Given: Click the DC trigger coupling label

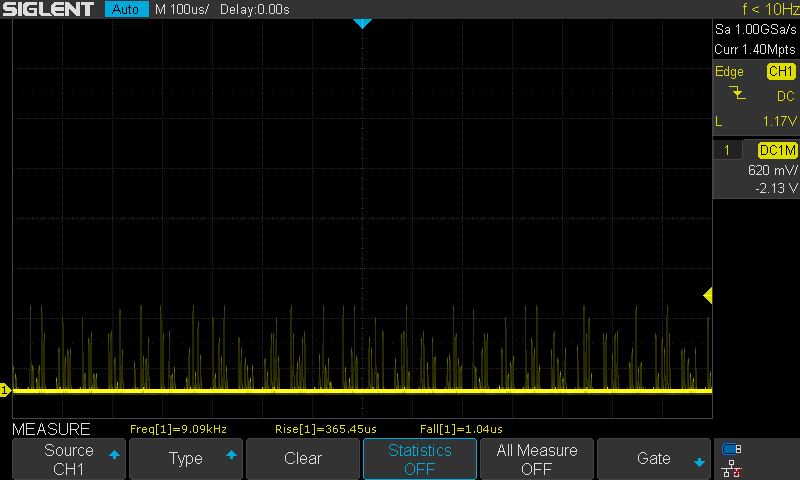Looking at the screenshot, I should [786, 96].
